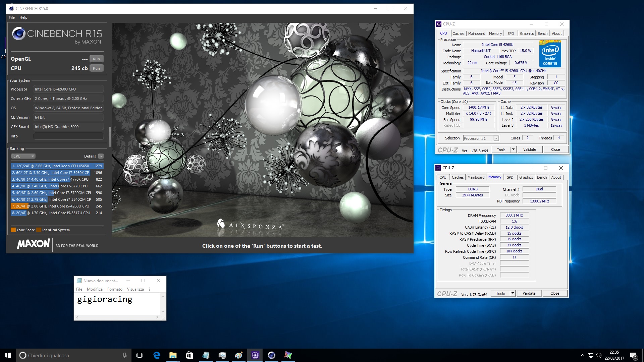This screenshot has width=644, height=362.
Task: Open network icon in system tray
Action: pyautogui.click(x=590, y=355)
